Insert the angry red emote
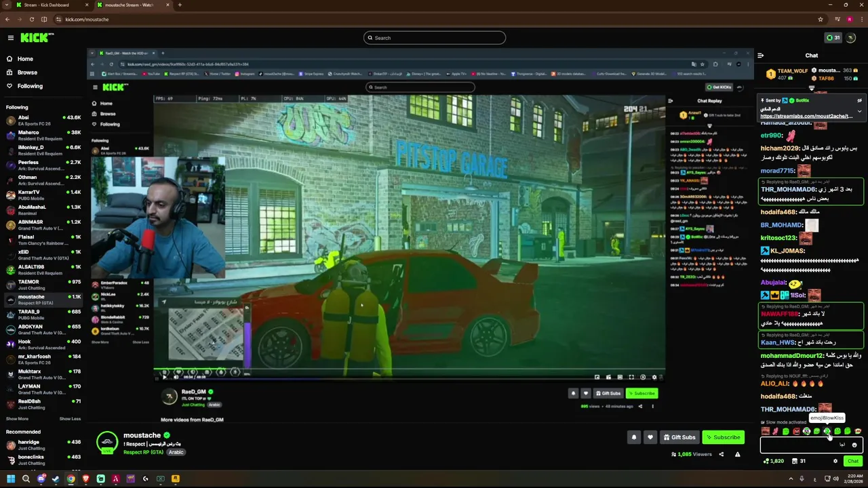 [796, 431]
